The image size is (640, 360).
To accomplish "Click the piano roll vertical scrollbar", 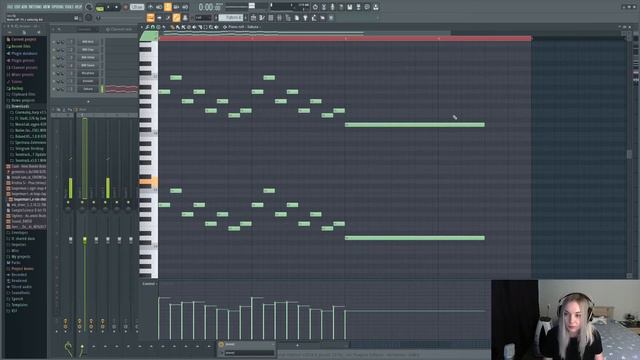I will click(629, 155).
